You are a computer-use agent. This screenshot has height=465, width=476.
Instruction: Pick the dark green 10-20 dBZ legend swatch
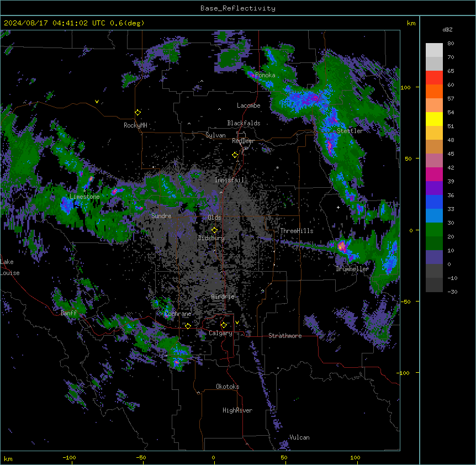(434, 244)
